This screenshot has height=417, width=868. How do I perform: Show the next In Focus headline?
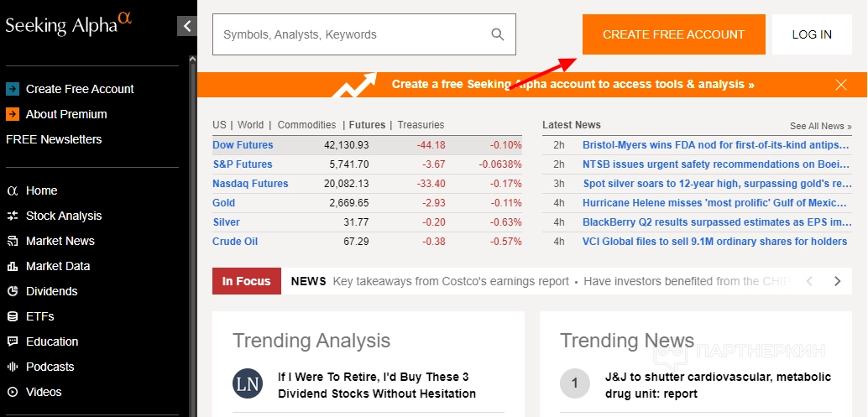click(x=837, y=281)
